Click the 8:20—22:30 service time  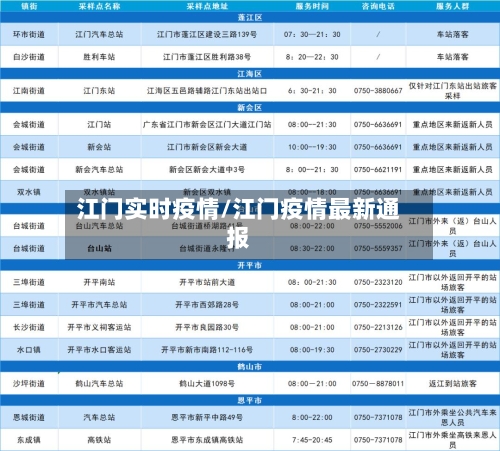(312, 57)
